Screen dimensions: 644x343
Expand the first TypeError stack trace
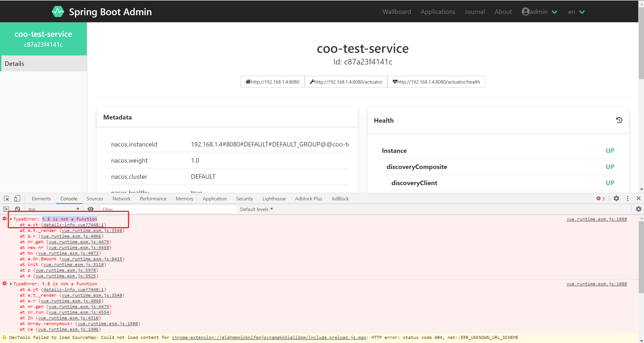(11, 219)
